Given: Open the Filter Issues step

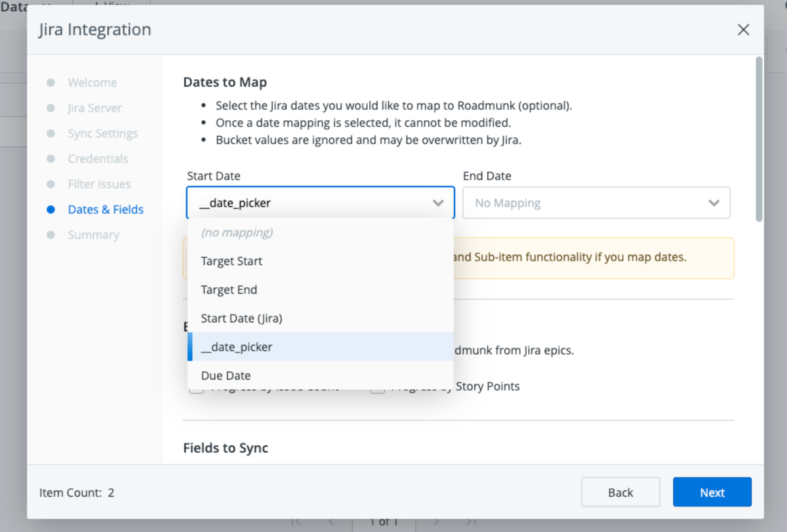Looking at the screenshot, I should [99, 184].
